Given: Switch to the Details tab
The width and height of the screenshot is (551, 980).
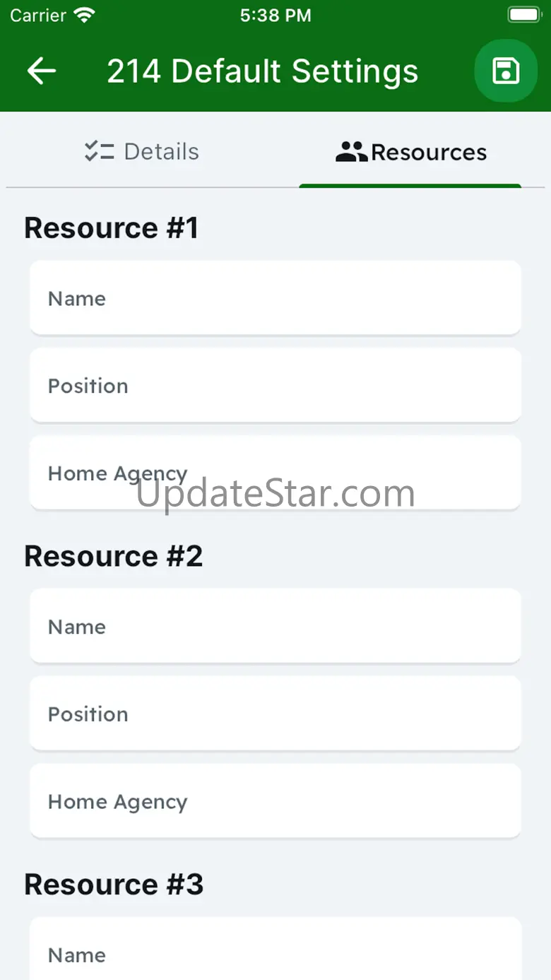Looking at the screenshot, I should coord(141,151).
